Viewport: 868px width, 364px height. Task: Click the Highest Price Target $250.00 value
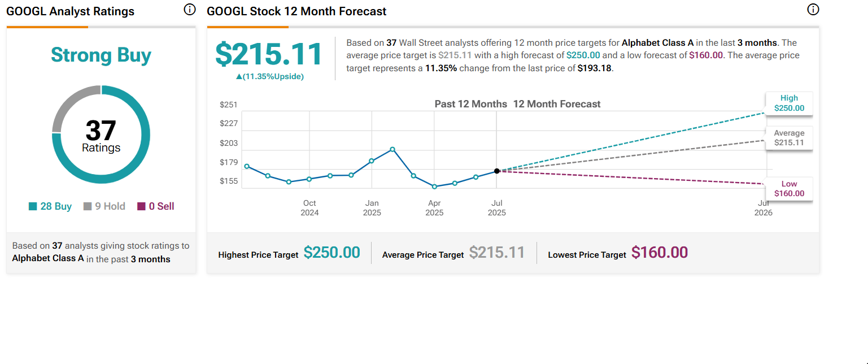coord(332,253)
